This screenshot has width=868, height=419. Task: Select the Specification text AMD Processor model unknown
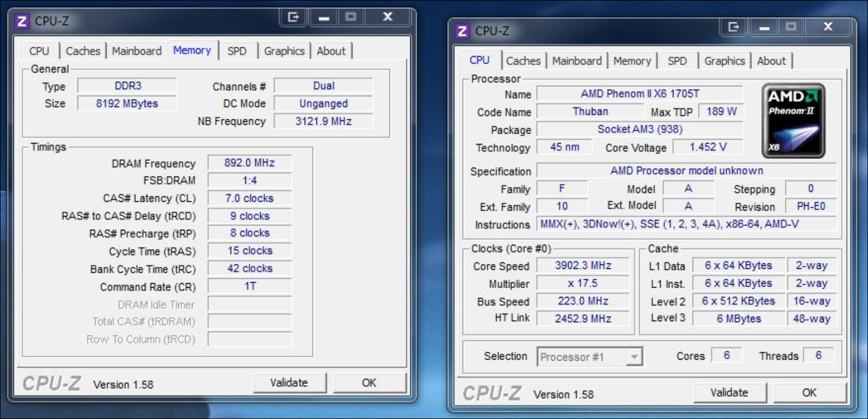pyautogui.click(x=686, y=170)
